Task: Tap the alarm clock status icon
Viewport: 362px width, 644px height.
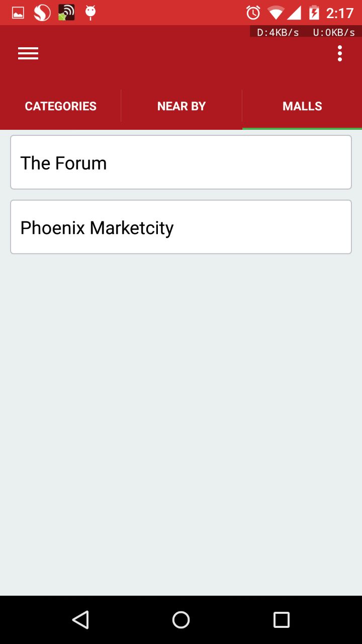Action: click(253, 13)
